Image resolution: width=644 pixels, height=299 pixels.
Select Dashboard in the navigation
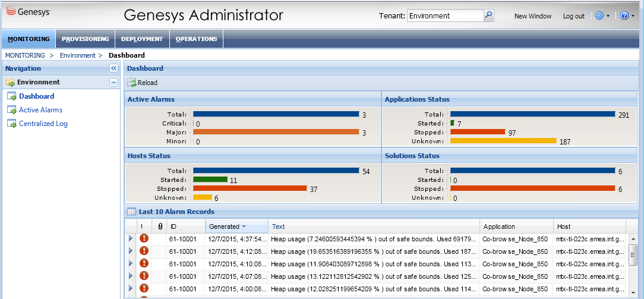click(x=37, y=96)
